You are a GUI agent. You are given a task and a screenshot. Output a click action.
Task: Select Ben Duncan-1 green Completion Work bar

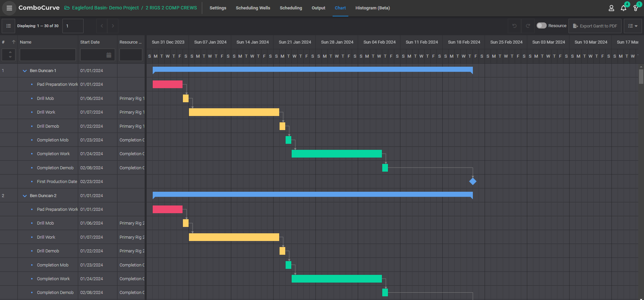[337, 154]
